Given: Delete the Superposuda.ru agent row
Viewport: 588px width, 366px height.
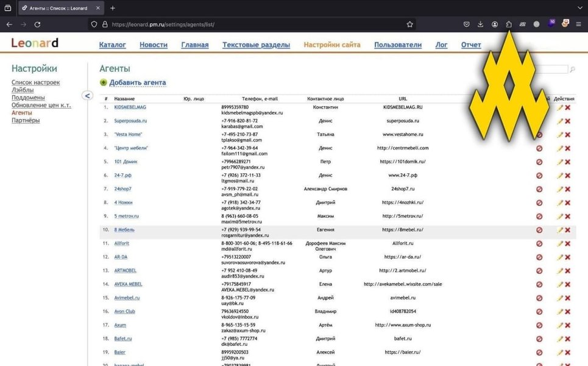Looking at the screenshot, I should (568, 121).
